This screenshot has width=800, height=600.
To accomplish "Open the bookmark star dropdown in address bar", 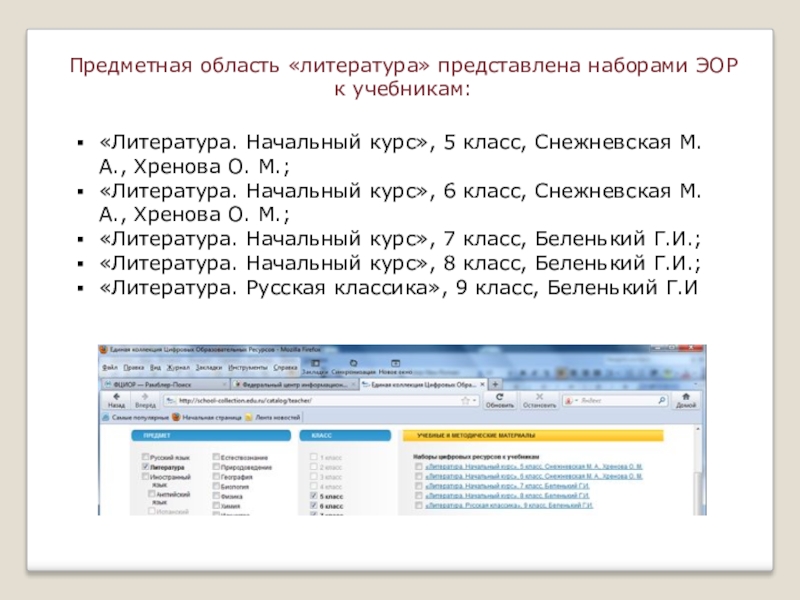I will (465, 399).
